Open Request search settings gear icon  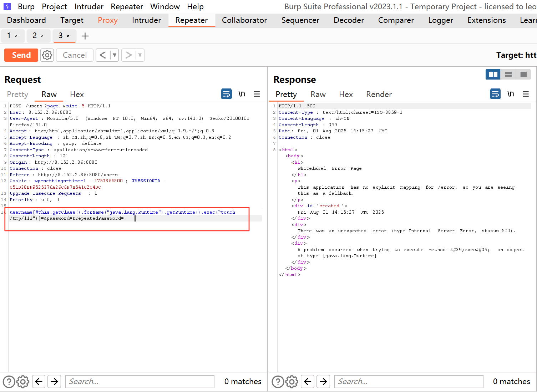pyautogui.click(x=23, y=382)
